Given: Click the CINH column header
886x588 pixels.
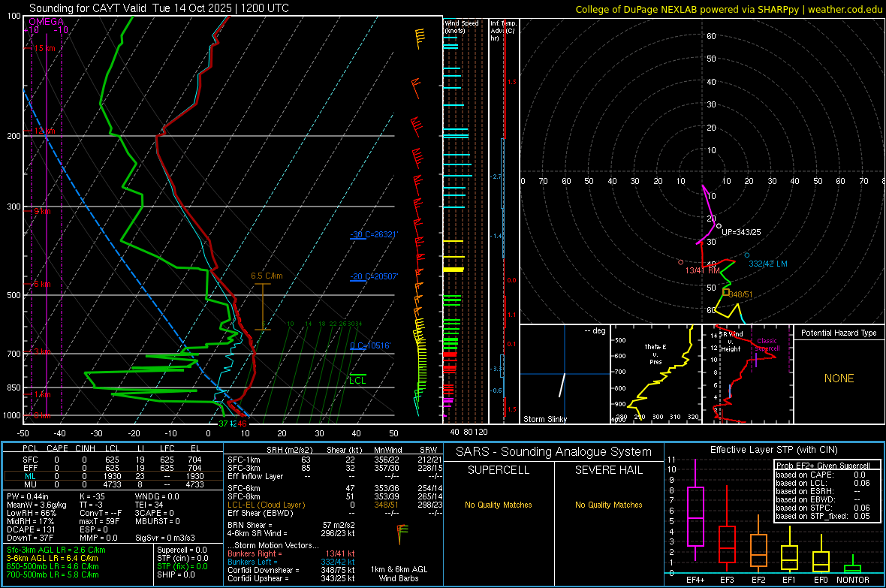Looking at the screenshot, I should click(86, 448).
